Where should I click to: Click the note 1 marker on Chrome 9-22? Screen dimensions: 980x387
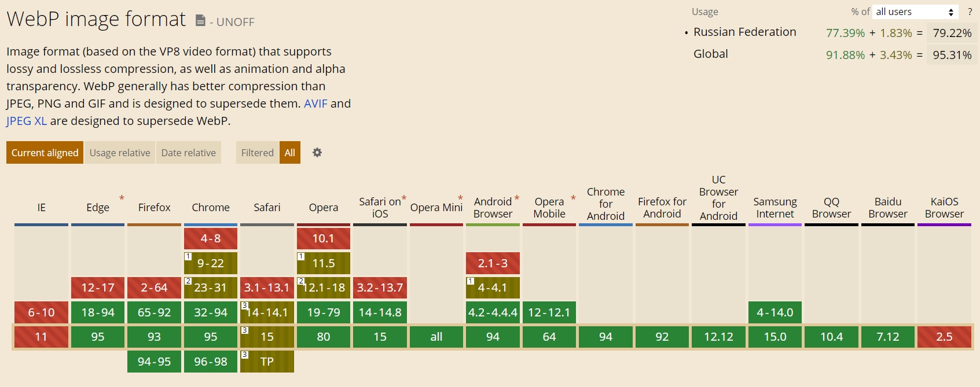click(x=188, y=256)
